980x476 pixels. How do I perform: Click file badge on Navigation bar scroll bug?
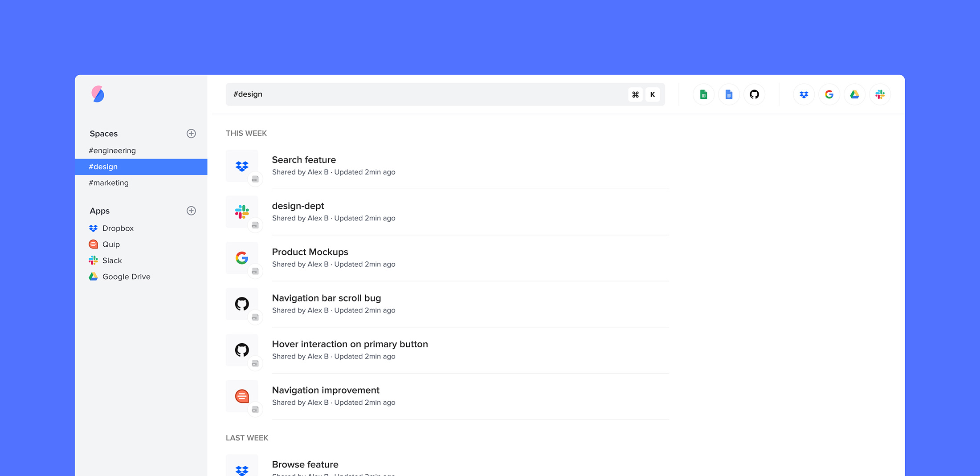255,317
